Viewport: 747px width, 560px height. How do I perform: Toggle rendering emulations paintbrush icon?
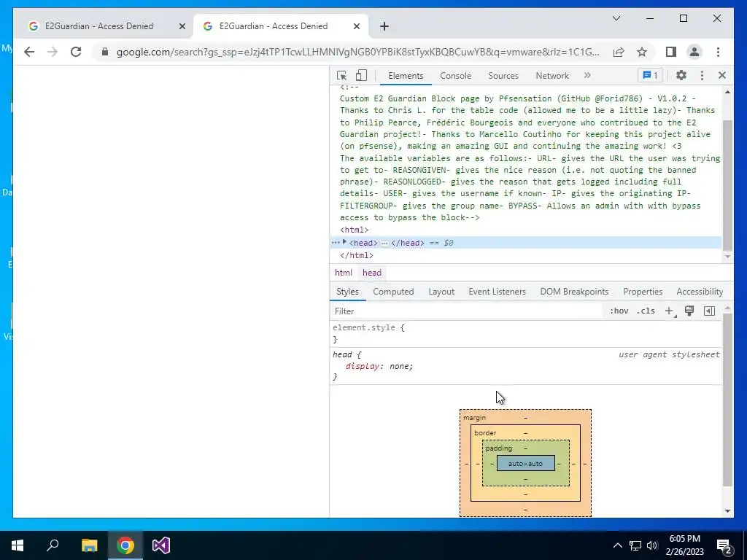689,311
